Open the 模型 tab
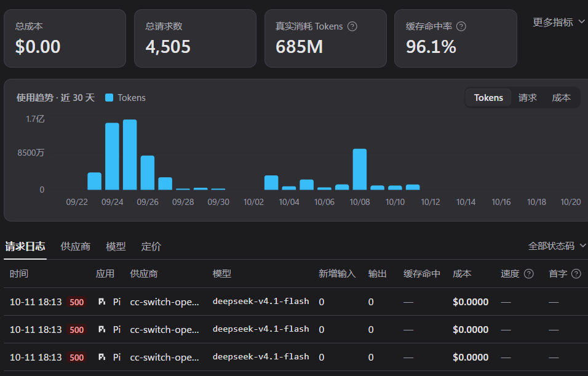 point(116,247)
